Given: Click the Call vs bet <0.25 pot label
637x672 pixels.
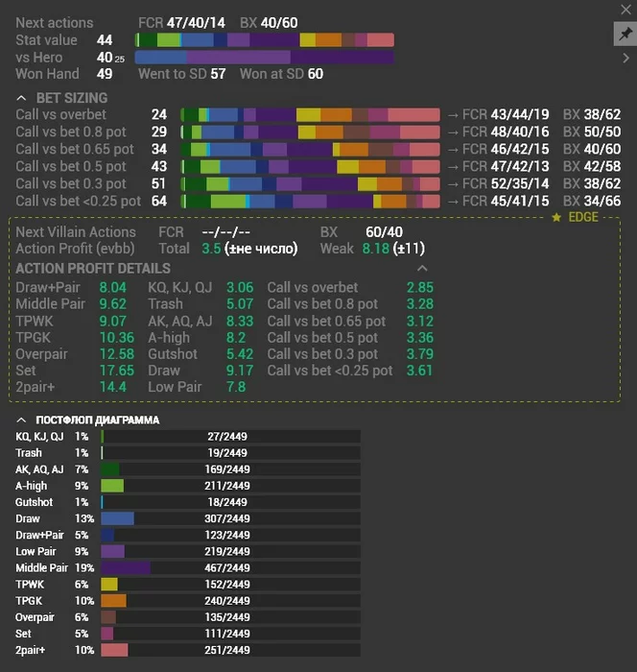Looking at the screenshot, I should coord(78,201).
